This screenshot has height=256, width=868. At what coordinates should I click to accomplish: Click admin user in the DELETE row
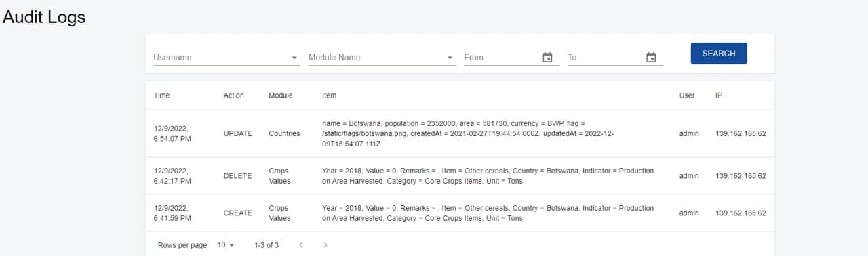(x=689, y=175)
